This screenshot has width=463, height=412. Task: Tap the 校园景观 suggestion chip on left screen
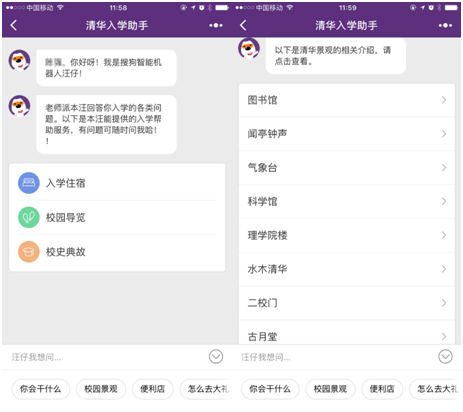coord(101,389)
